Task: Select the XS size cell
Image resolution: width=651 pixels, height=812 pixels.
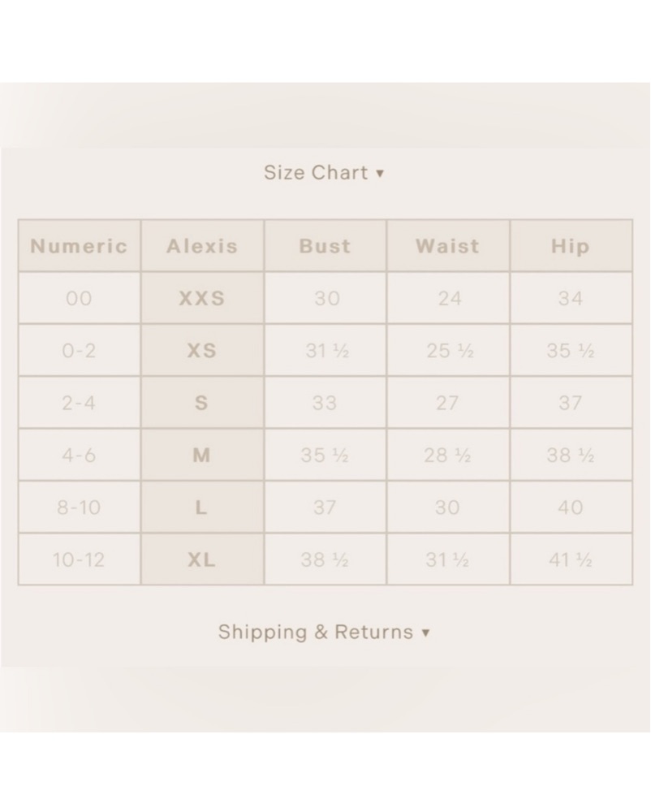Action: click(202, 351)
